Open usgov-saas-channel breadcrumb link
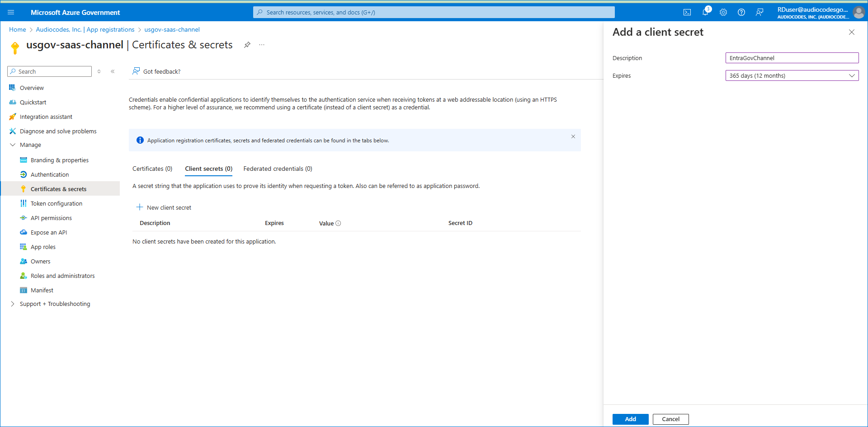 pos(172,29)
